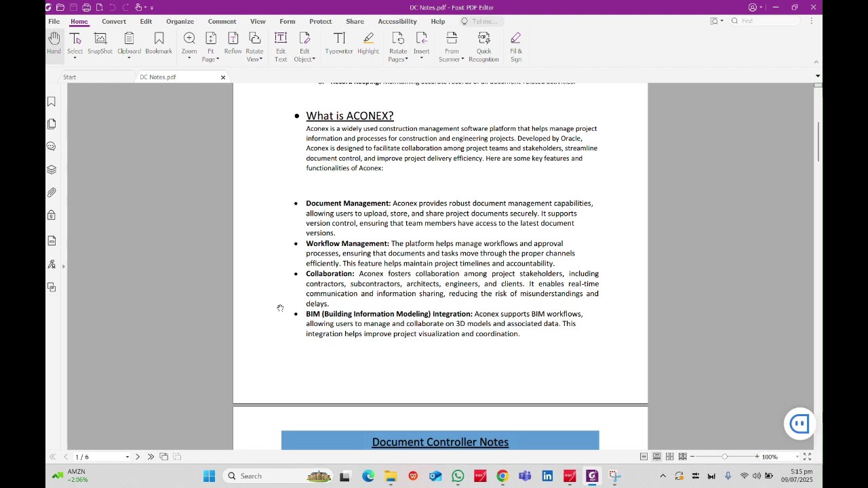Click the Save icon in quick access bar
The image size is (868, 488).
click(x=73, y=7)
